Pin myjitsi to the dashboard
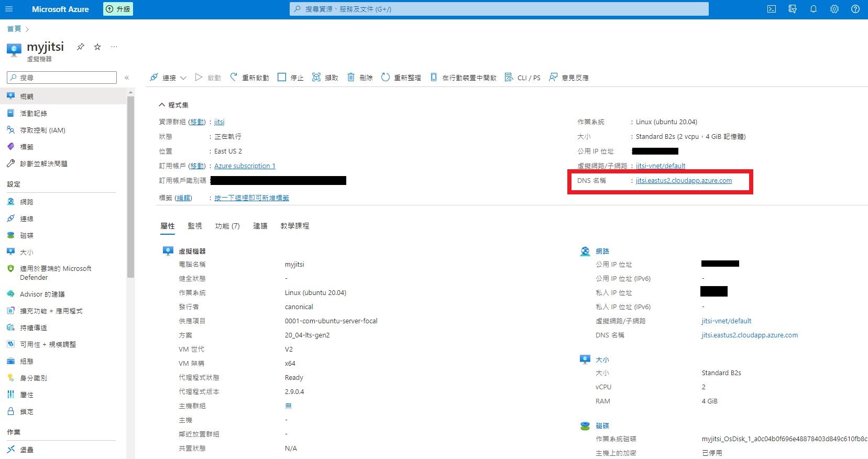 pyautogui.click(x=81, y=47)
